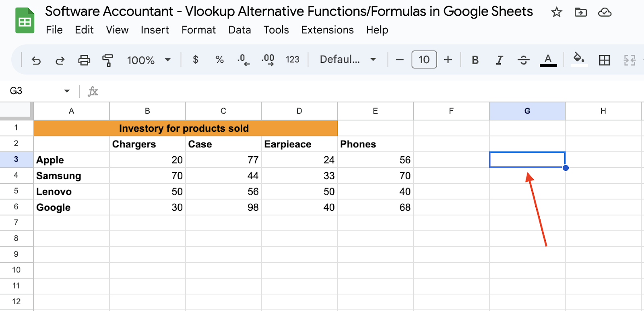The width and height of the screenshot is (644, 311).
Task: Select the 'Case' header cell
Action: (x=223, y=144)
